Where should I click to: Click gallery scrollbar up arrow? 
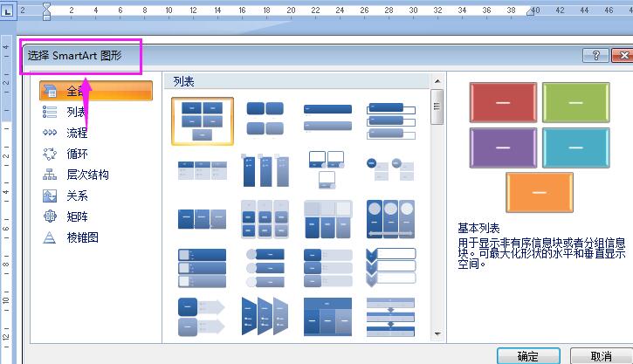coord(437,81)
